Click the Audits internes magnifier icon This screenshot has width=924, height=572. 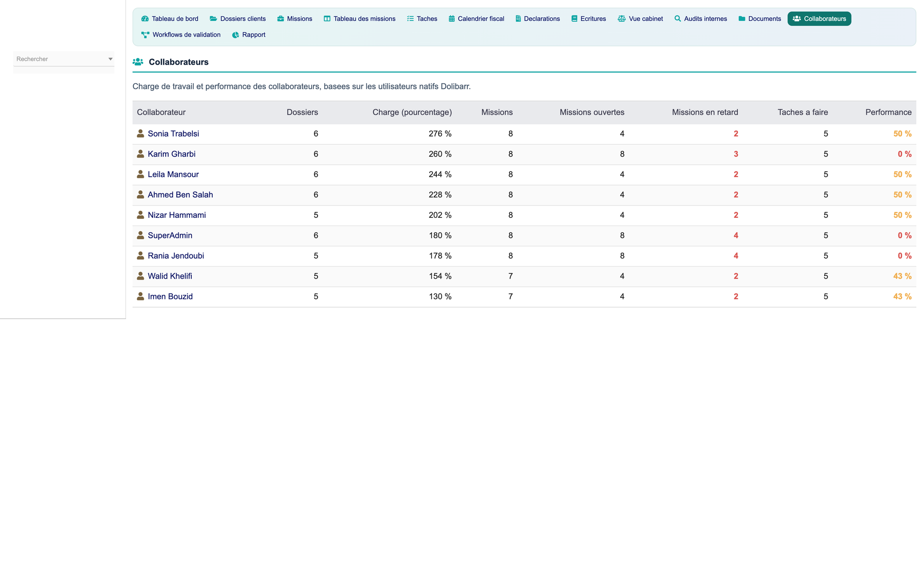pyautogui.click(x=678, y=19)
